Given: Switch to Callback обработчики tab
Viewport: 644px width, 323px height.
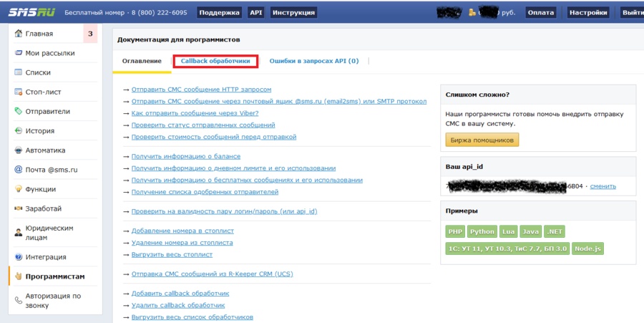Looking at the screenshot, I should 215,61.
